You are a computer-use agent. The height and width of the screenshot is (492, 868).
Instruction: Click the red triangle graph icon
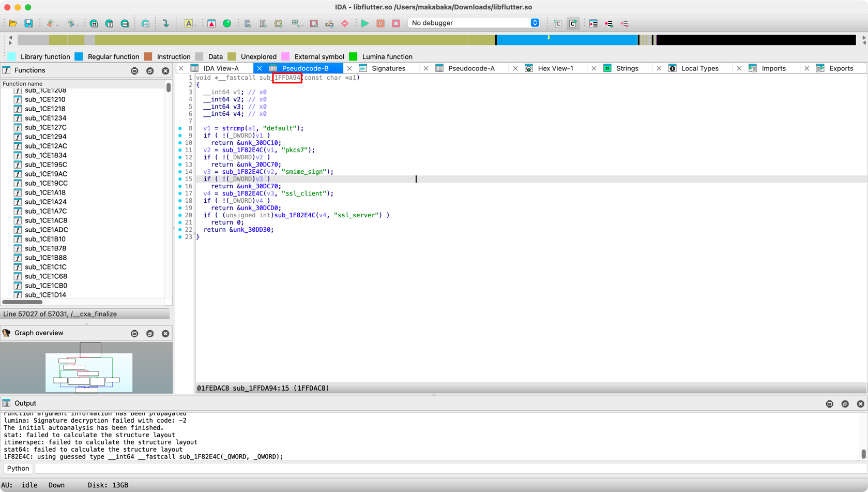211,23
